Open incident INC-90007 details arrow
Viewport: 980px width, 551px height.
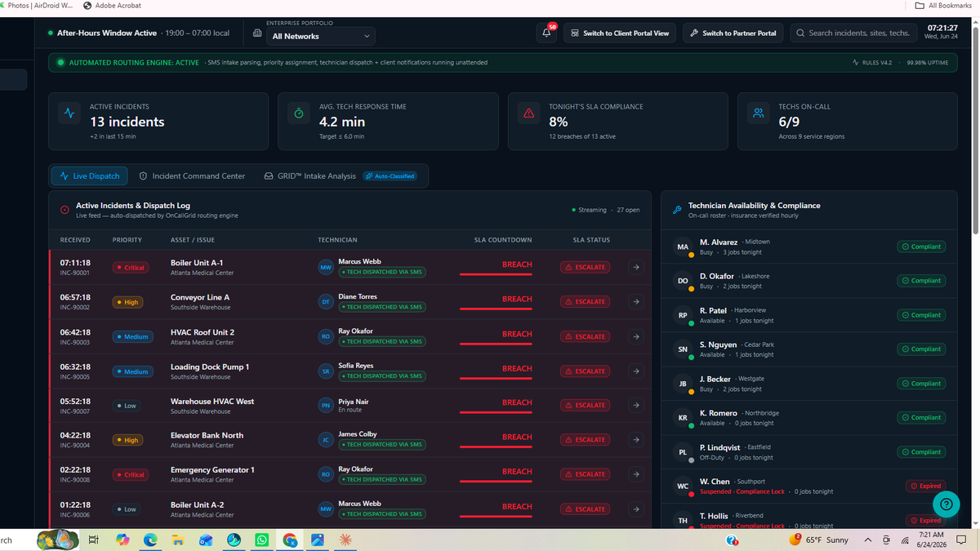point(636,405)
